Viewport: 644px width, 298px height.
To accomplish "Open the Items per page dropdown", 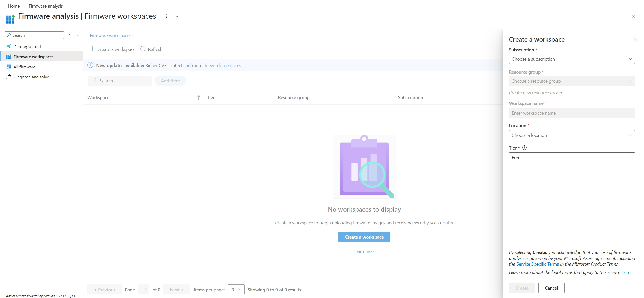I will 236,290.
